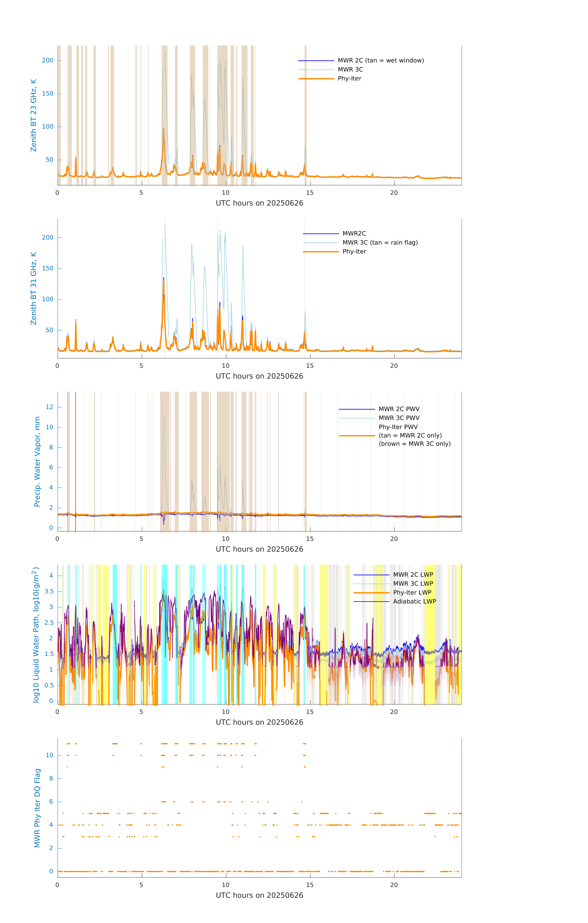Click the 'UTC hours on 20250626' label under bottom plot
588x923 pixels.
(259, 895)
